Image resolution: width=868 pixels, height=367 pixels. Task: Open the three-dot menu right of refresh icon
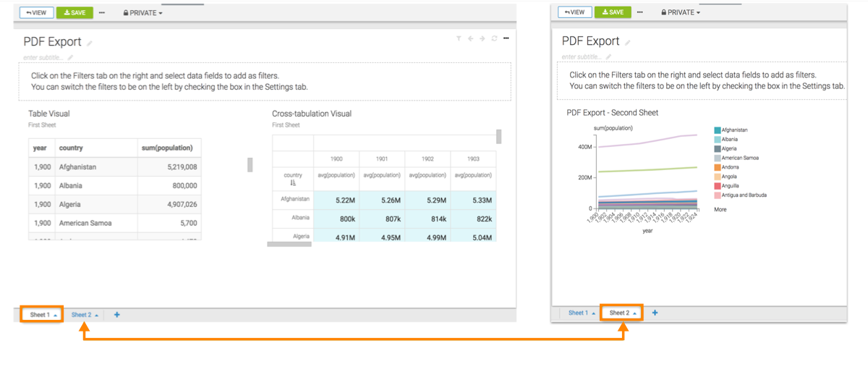coord(506,39)
